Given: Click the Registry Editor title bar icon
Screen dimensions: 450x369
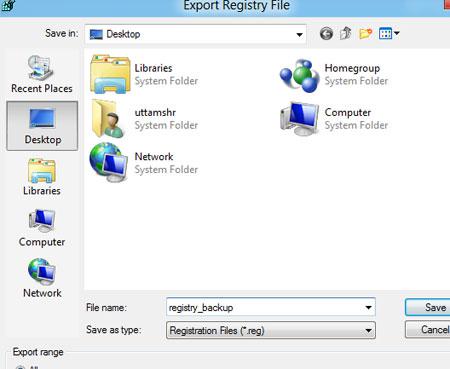Looking at the screenshot, I should click(x=8, y=5).
